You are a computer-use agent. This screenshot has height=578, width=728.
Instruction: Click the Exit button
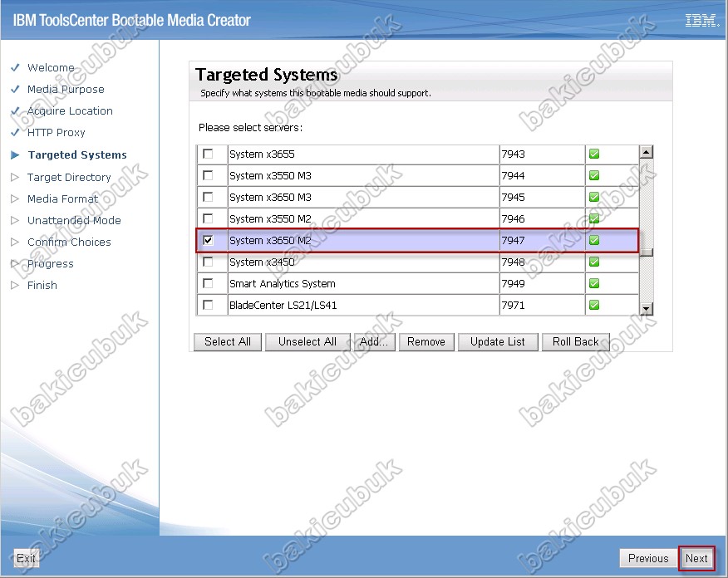26,558
